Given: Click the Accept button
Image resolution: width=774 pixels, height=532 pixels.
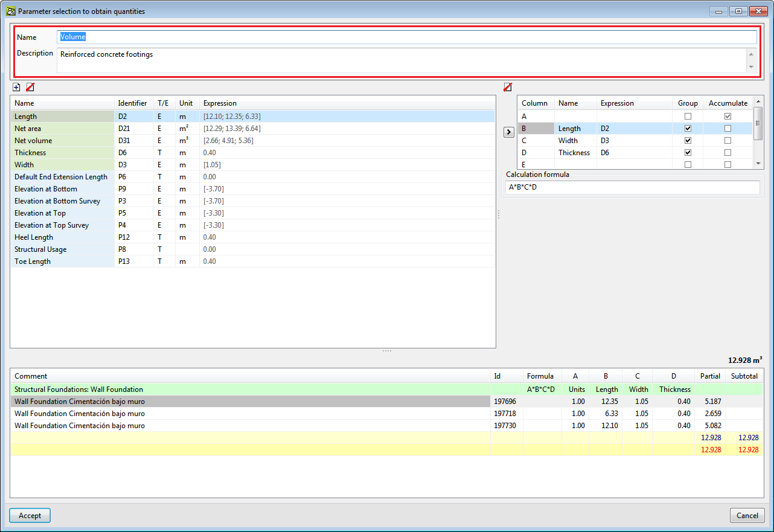Looking at the screenshot, I should pos(30,516).
